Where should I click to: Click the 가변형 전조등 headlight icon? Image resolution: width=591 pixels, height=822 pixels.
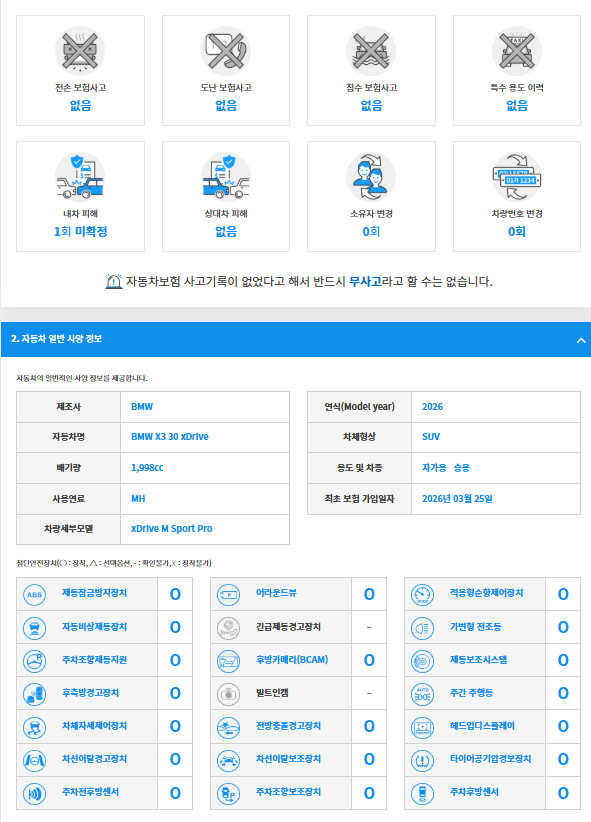coord(423,628)
